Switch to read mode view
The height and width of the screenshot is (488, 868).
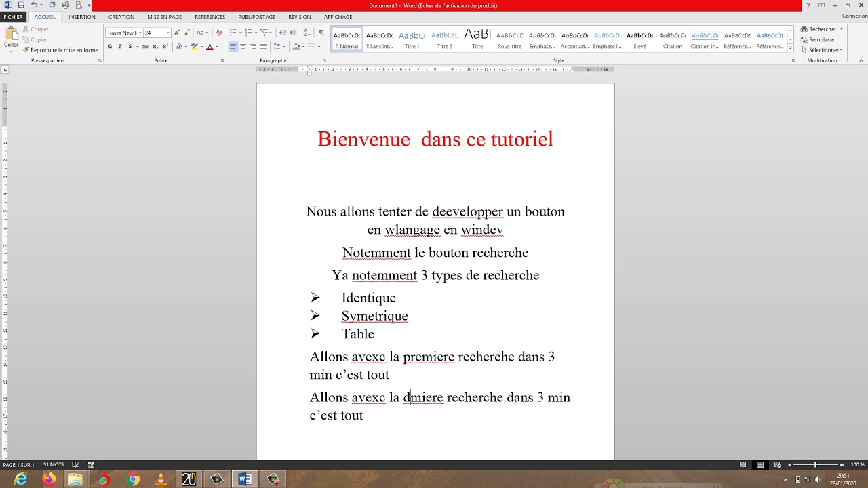(743, 465)
